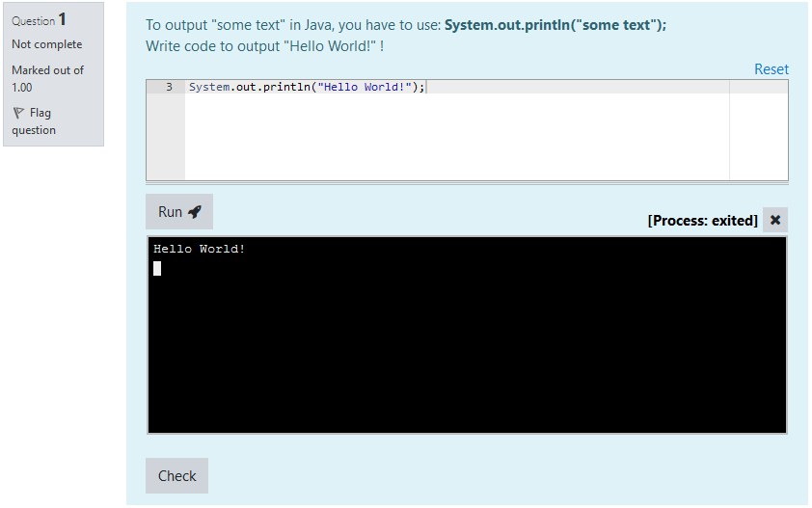Click the [Process: exited] status label

point(702,221)
